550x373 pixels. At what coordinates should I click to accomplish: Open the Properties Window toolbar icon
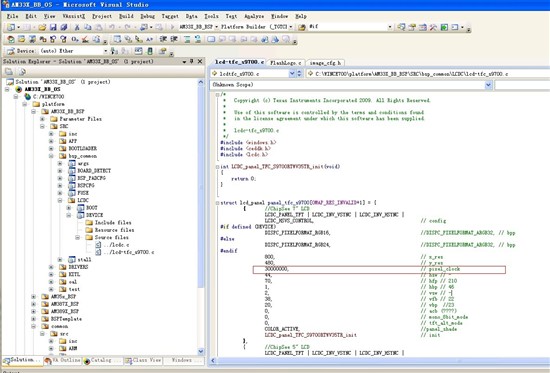point(412,27)
